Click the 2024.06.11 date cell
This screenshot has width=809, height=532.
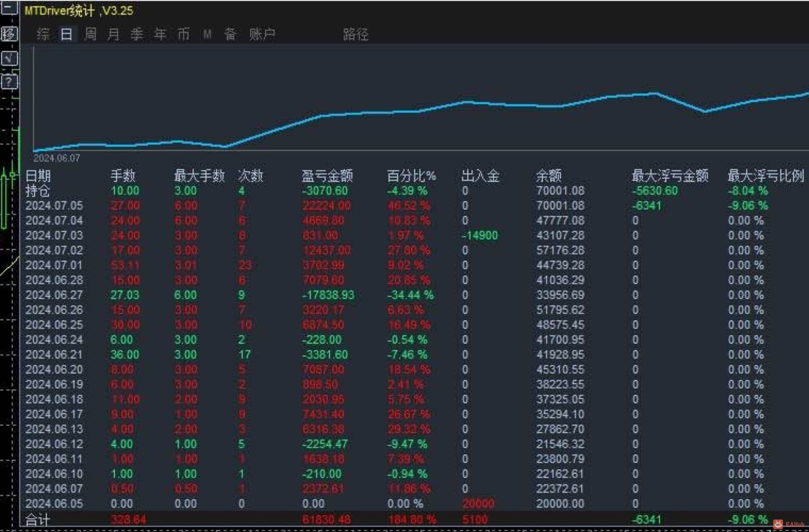pyautogui.click(x=54, y=459)
